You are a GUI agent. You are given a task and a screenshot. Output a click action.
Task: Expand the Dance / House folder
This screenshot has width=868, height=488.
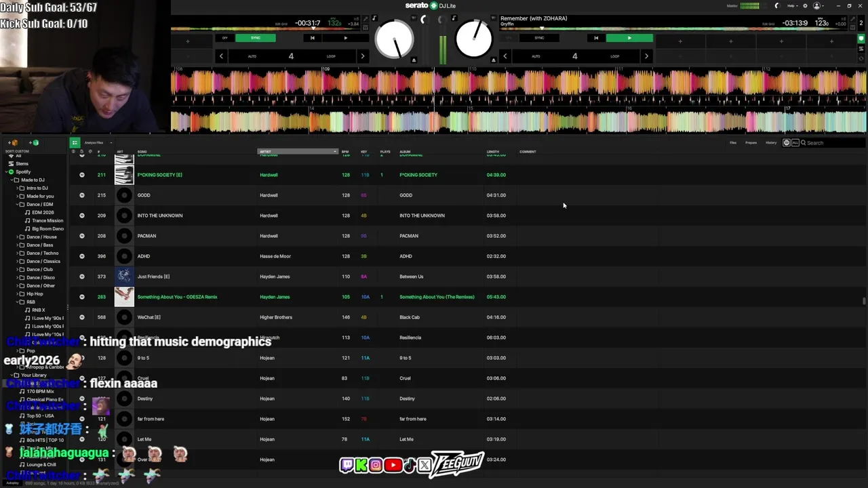(18, 237)
